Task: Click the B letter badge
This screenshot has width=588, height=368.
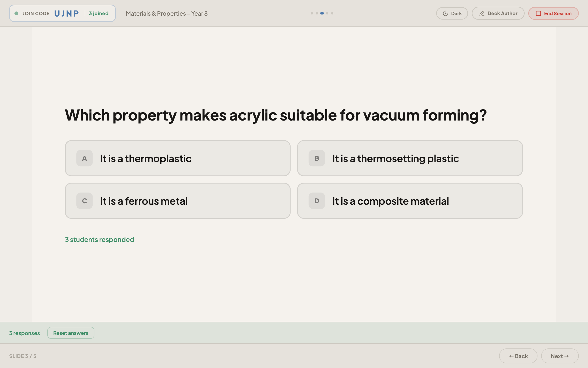Action: tap(317, 158)
